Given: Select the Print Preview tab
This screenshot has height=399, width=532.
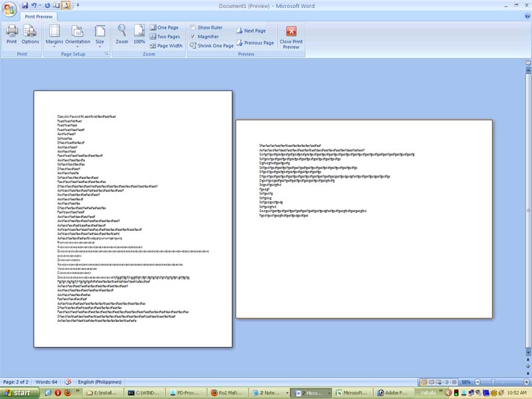Looking at the screenshot, I should [x=40, y=15].
